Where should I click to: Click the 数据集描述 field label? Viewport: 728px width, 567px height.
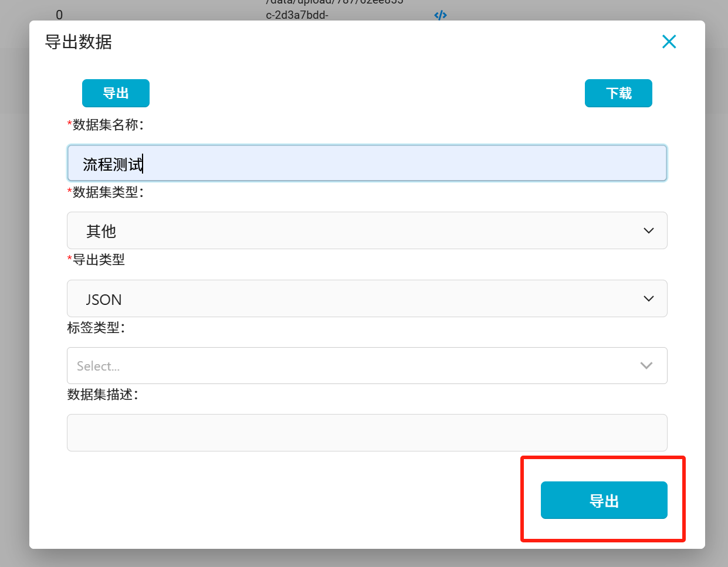[102, 395]
